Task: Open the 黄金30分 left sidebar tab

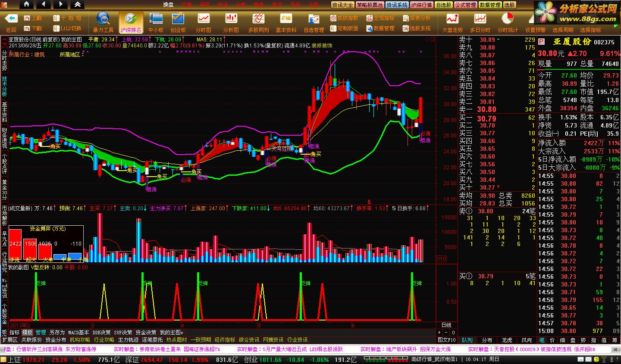Action: click(4, 190)
